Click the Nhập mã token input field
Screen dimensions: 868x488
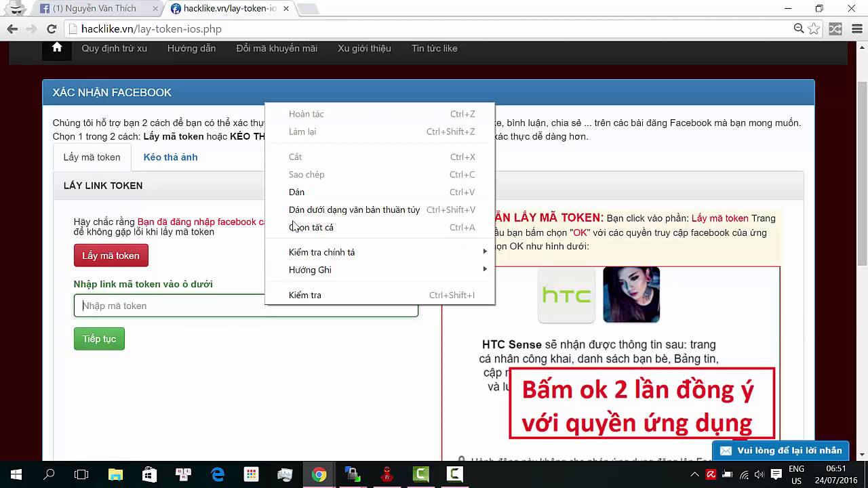point(245,306)
